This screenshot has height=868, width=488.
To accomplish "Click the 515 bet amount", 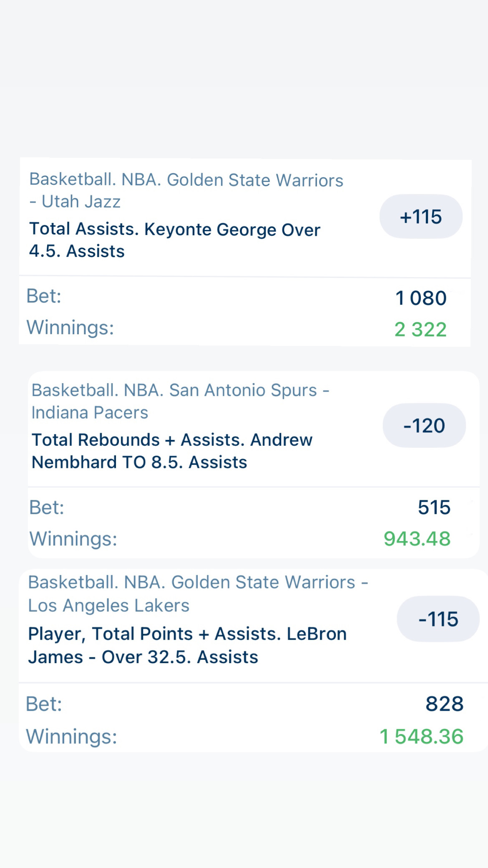I will point(434,507).
